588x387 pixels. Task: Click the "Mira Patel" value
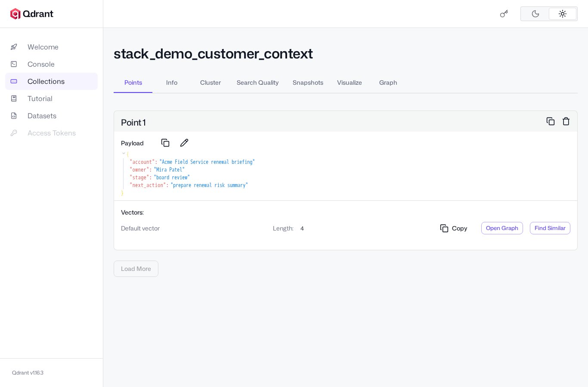pyautogui.click(x=169, y=170)
